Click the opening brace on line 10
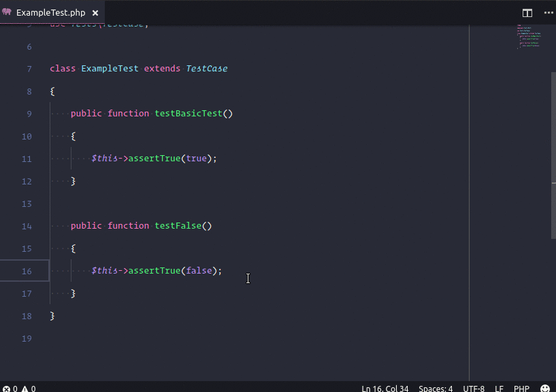Image resolution: width=556 pixels, height=392 pixels. coord(73,136)
